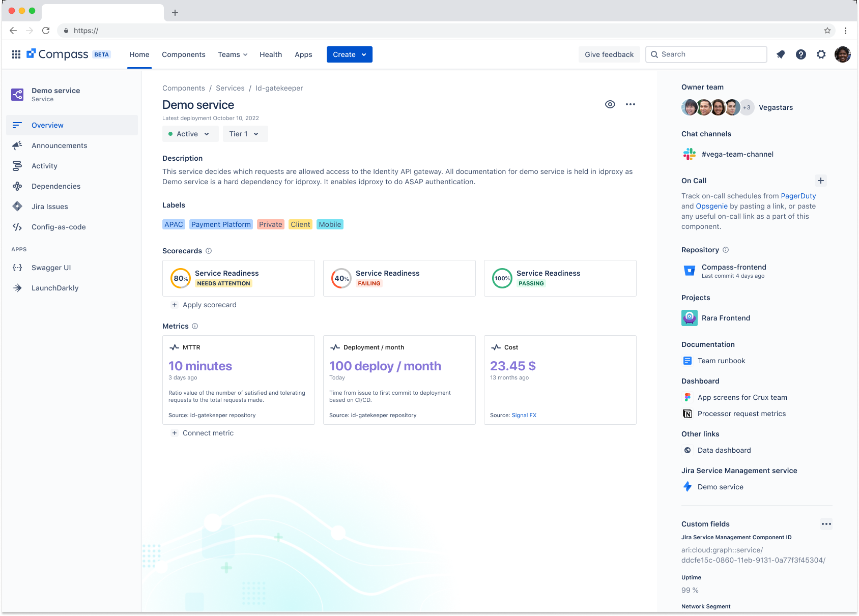Click the Compass logo
The width and height of the screenshot is (859, 616).
point(58,54)
